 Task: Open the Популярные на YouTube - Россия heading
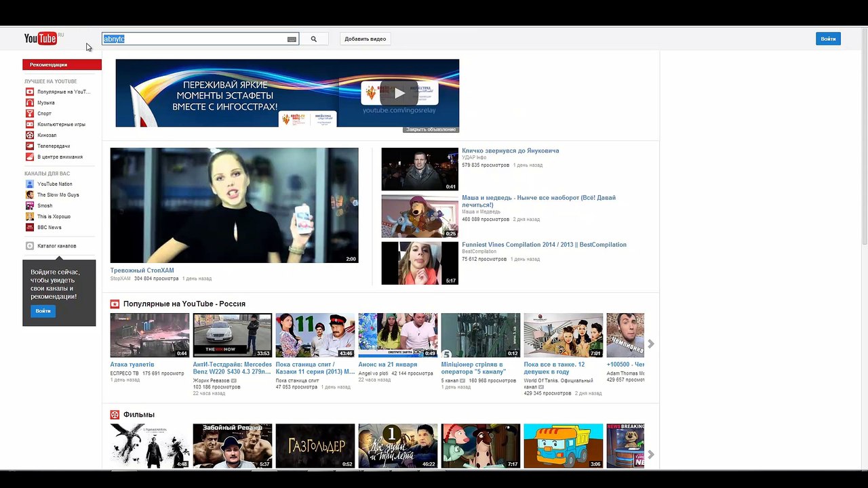point(184,304)
